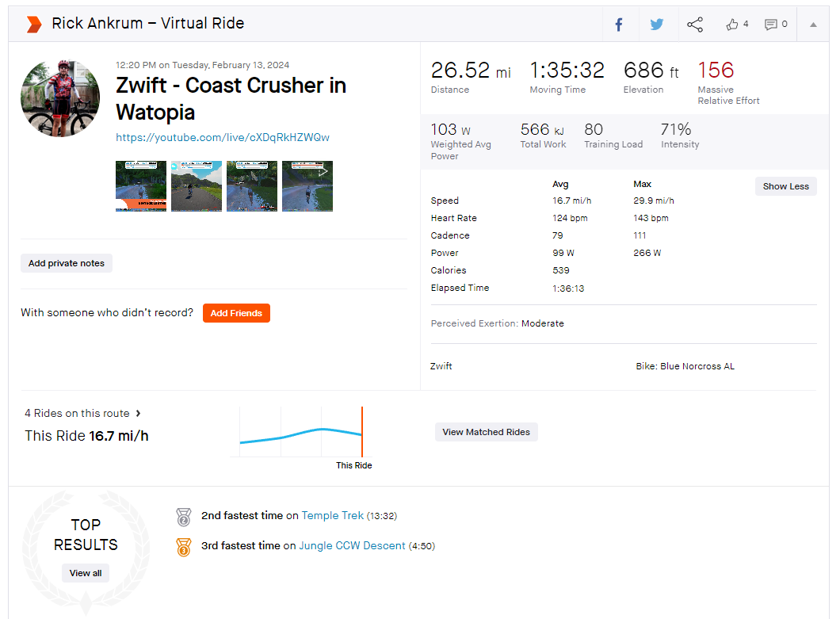The height and width of the screenshot is (619, 840).
Task: Click the 266 W max power value
Action: click(x=647, y=253)
